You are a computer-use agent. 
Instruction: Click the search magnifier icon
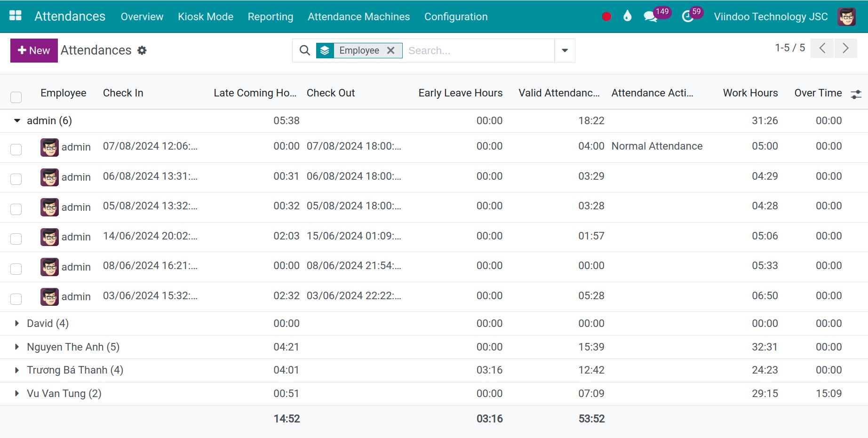click(305, 50)
